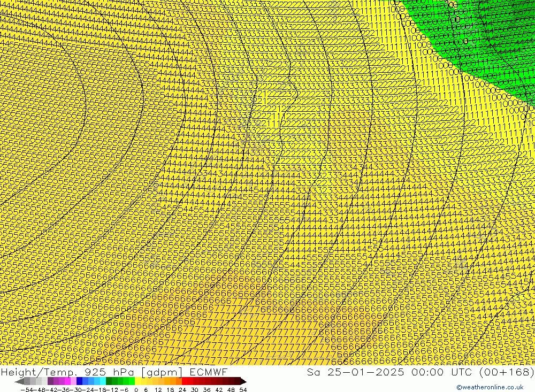Viewport: 535px width, 392px height.
Task: Click the (00+168) forecast offset text
Action: (x=507, y=372)
